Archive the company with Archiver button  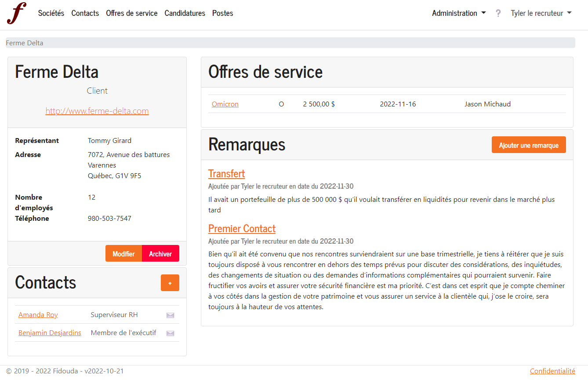tap(160, 254)
